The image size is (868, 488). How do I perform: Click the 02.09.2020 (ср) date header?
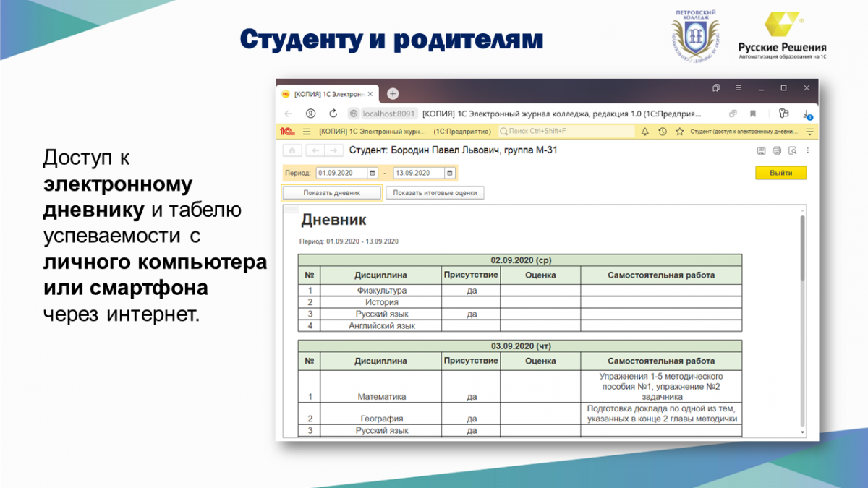coord(520,260)
